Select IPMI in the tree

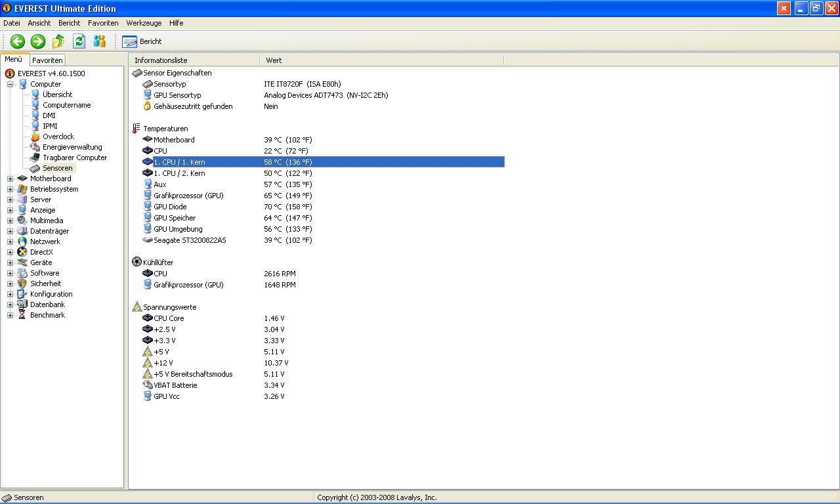[50, 126]
